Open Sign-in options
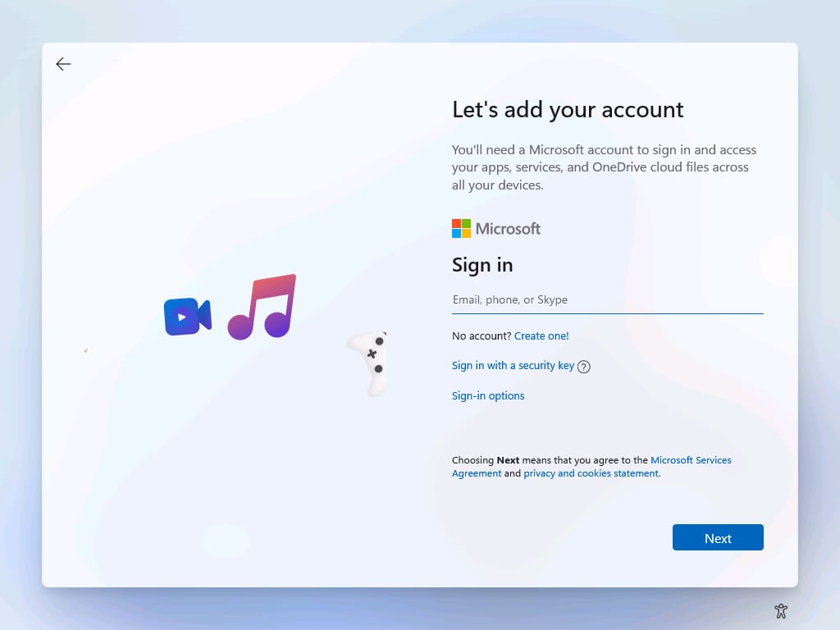Screen dimensions: 840x630 point(487,396)
